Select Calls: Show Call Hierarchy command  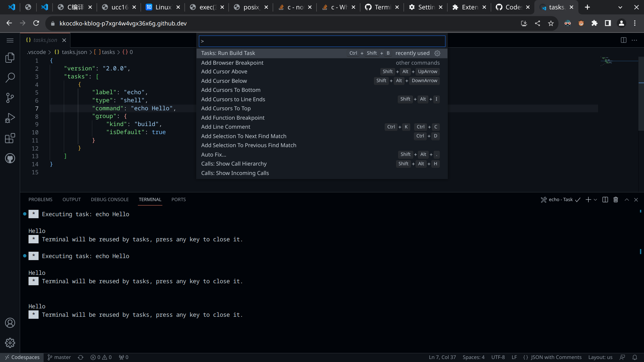[x=322, y=164]
